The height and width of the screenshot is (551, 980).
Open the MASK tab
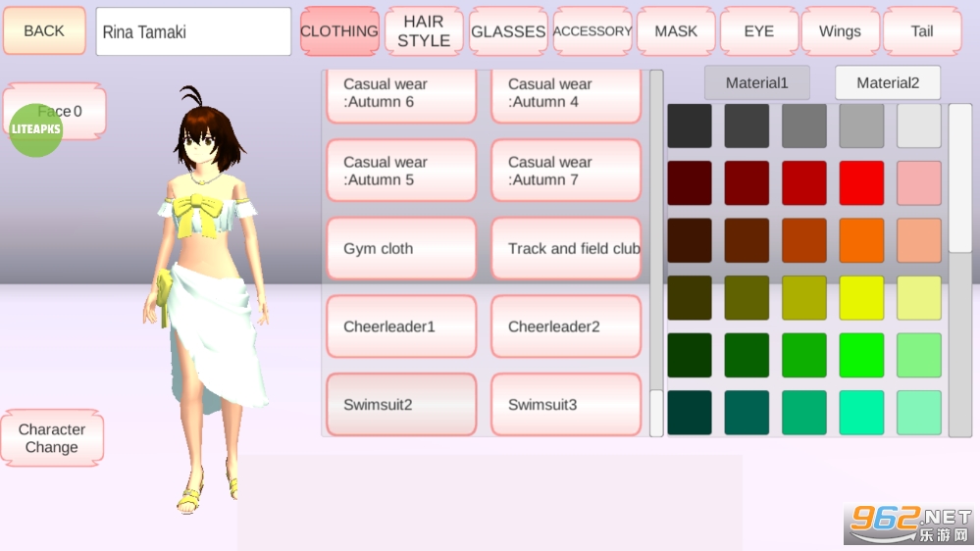coord(676,31)
